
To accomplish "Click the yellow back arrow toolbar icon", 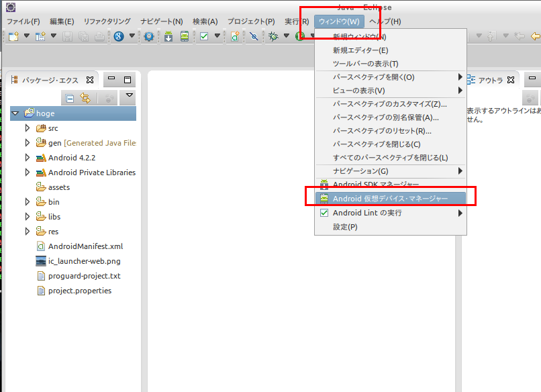I will 535,36.
